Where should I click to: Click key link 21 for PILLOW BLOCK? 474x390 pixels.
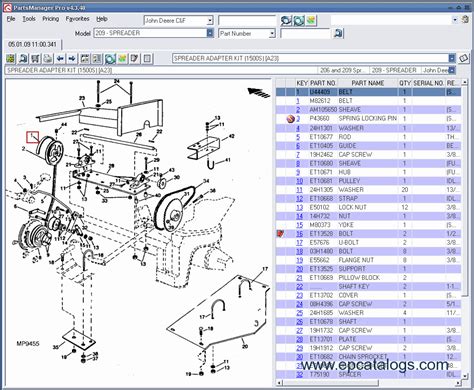point(299,278)
